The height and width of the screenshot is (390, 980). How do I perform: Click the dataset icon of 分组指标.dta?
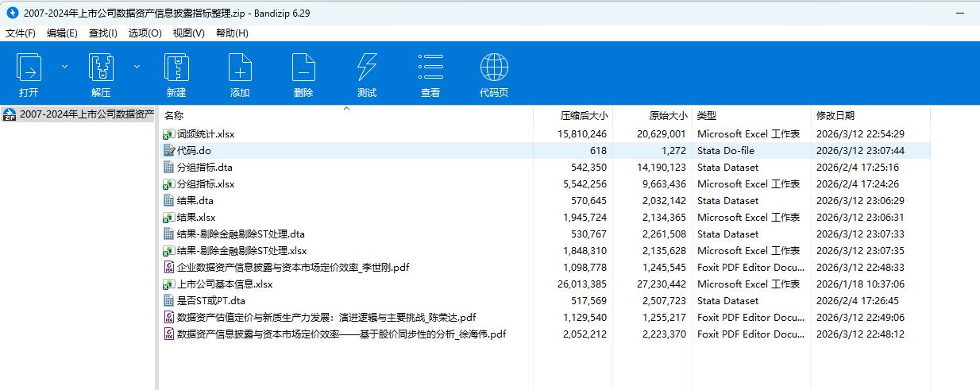[x=168, y=168]
